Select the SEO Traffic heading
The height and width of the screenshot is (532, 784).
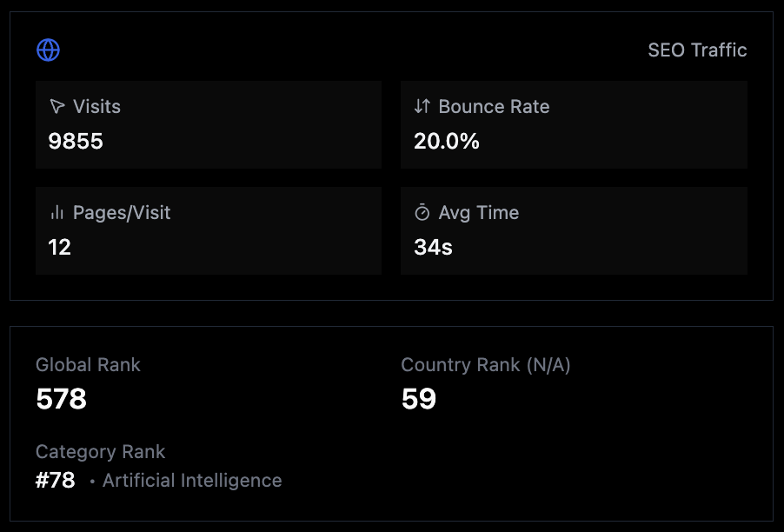point(697,50)
